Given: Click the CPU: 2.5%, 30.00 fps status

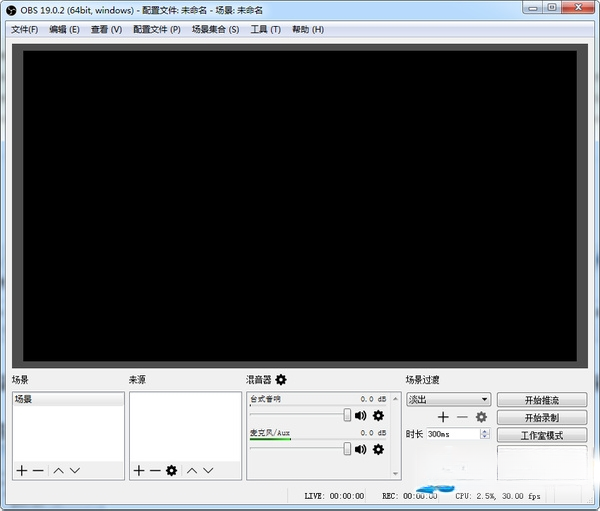Looking at the screenshot, I should (x=497, y=496).
